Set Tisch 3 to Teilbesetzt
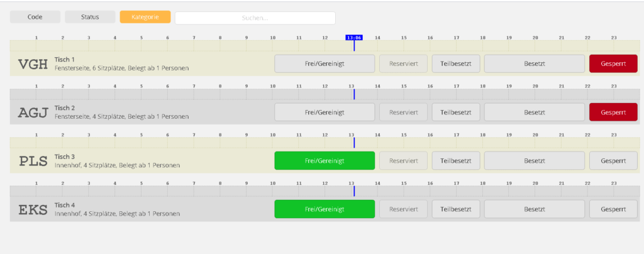The height and width of the screenshot is (254, 644). [456, 160]
